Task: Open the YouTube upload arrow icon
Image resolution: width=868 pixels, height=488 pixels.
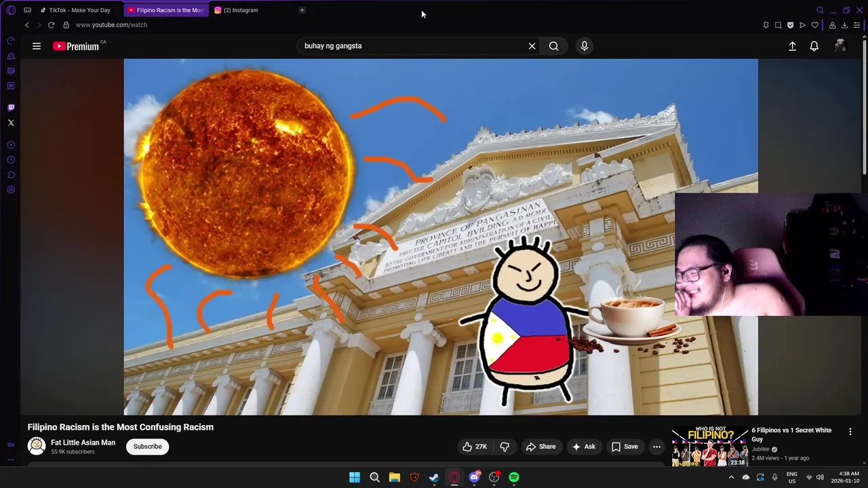Action: (792, 46)
